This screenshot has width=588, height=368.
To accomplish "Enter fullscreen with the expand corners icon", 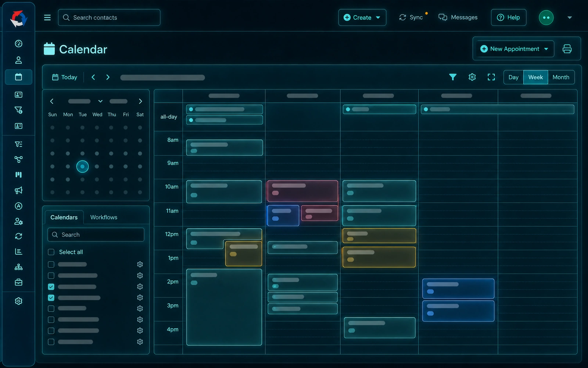I will pos(491,77).
